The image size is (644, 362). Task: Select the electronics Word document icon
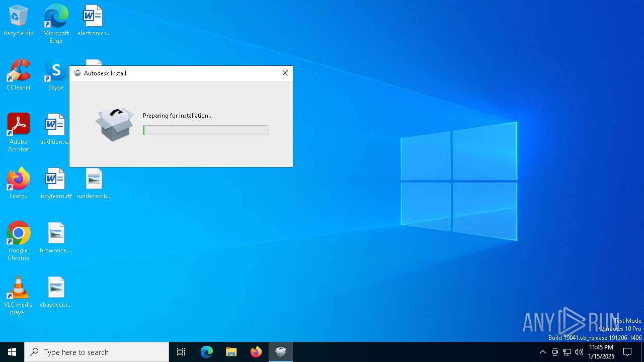[94, 21]
